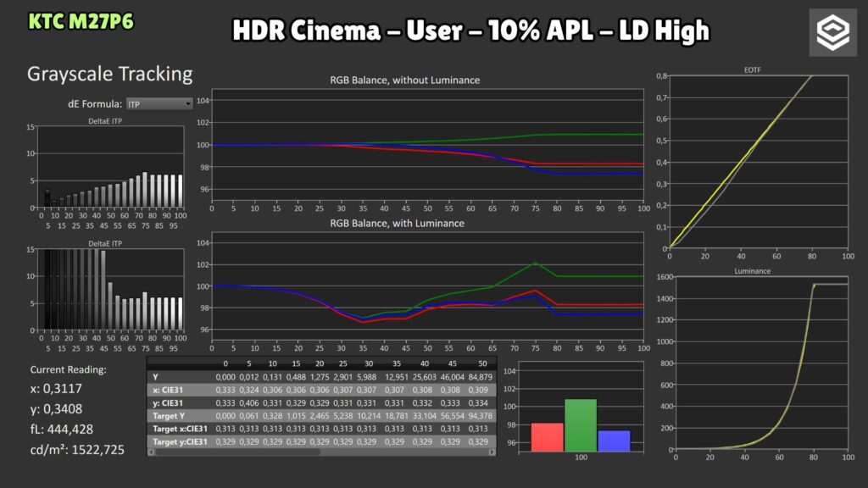This screenshot has height=488, width=868.
Task: Click the Target Y value 10,214 cell
Action: (368, 416)
